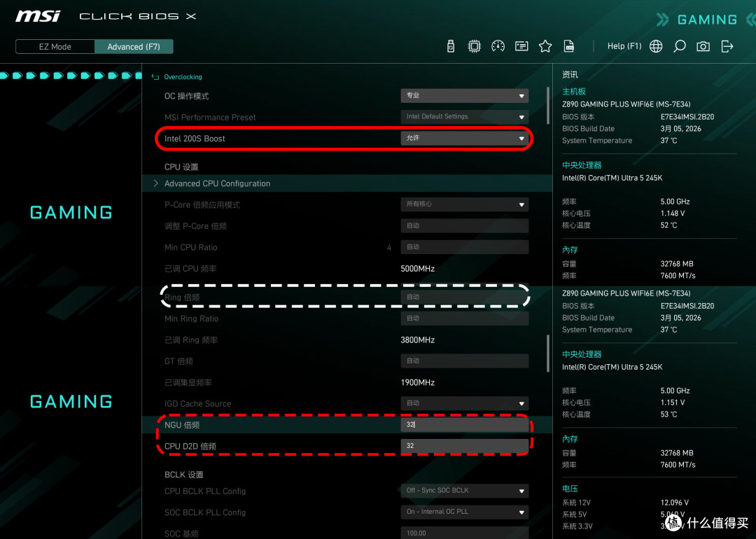Open Help (F1)
This screenshot has height=539, width=756.
[x=624, y=46]
